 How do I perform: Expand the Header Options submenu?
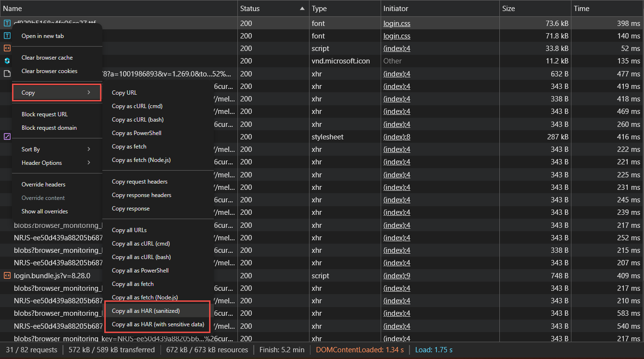(89, 162)
